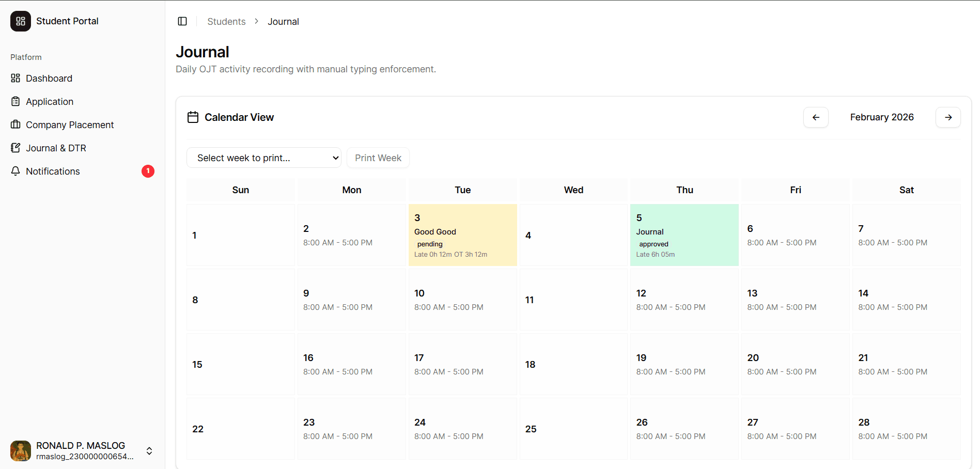This screenshot has width=980, height=469.
Task: Toggle the sidebar panel icon
Action: 182,21
